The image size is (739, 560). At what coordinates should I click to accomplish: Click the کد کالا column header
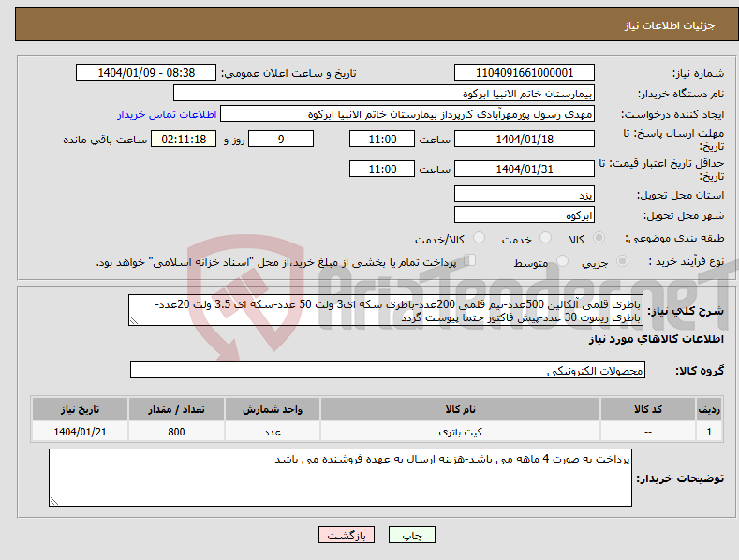pyautogui.click(x=648, y=409)
